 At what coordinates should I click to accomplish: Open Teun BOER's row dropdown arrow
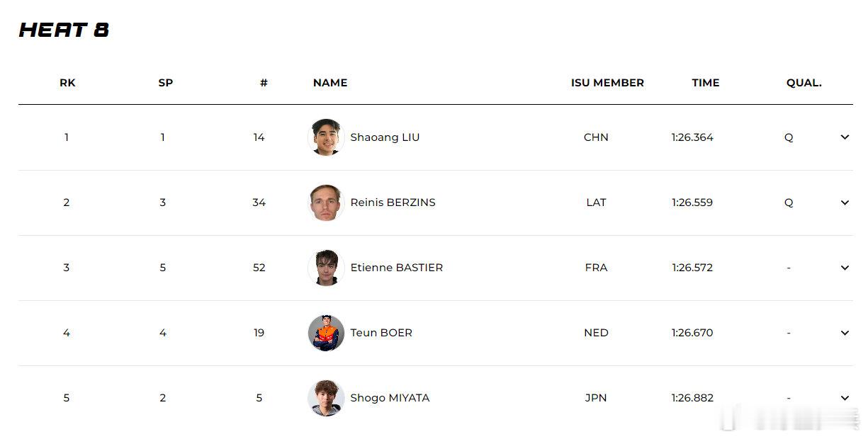[845, 333]
